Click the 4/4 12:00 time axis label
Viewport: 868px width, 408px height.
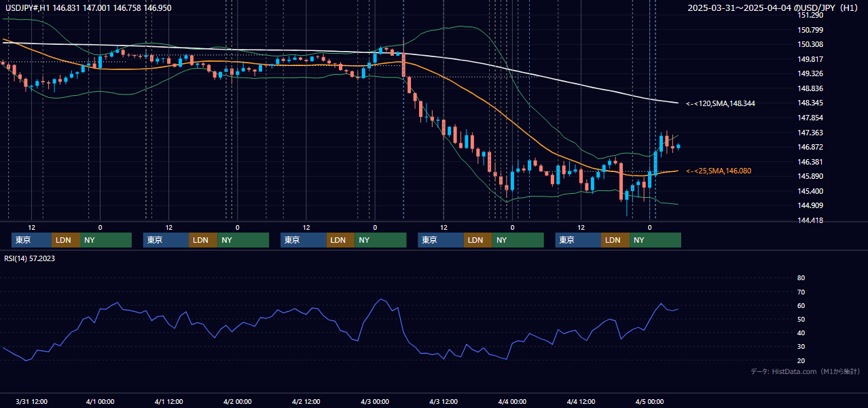(x=581, y=401)
